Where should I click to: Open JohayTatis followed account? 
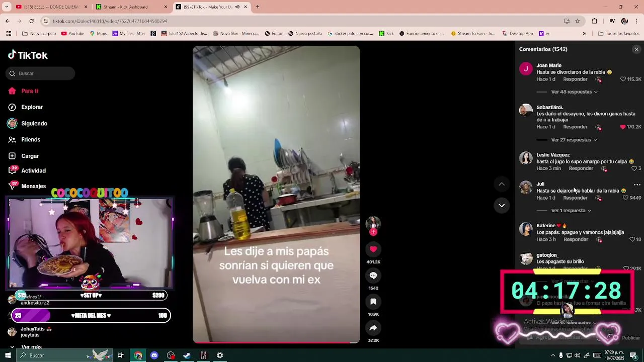tap(30, 332)
